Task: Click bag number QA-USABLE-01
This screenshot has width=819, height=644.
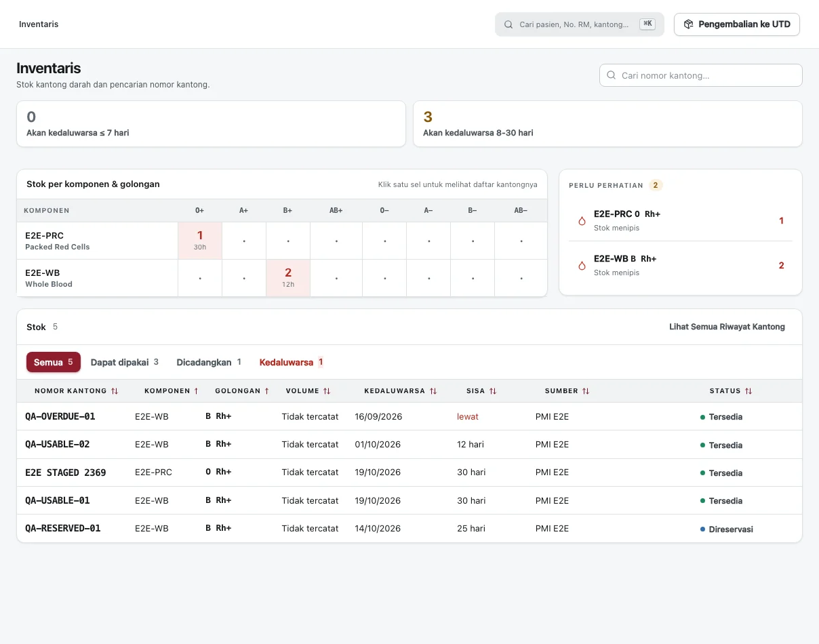Action: pyautogui.click(x=58, y=500)
